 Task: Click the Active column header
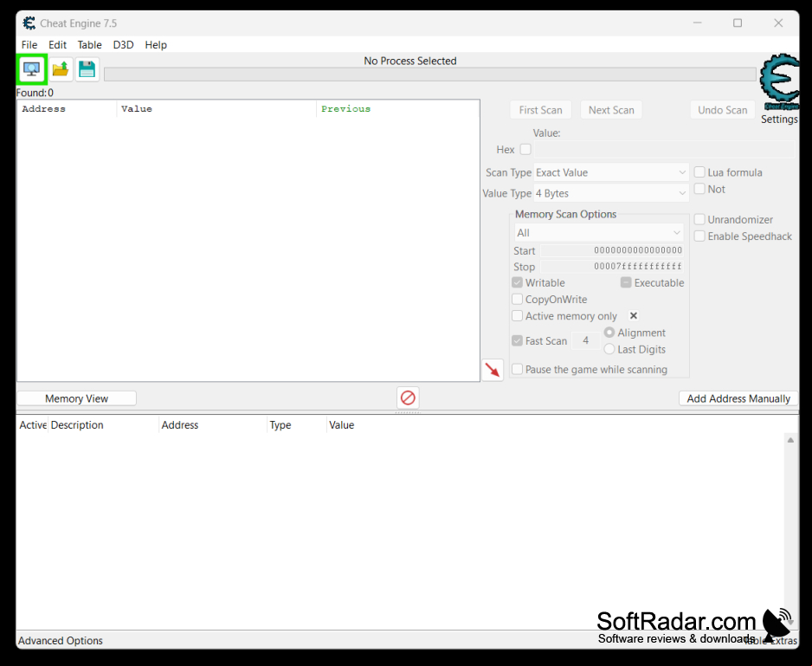(x=33, y=425)
